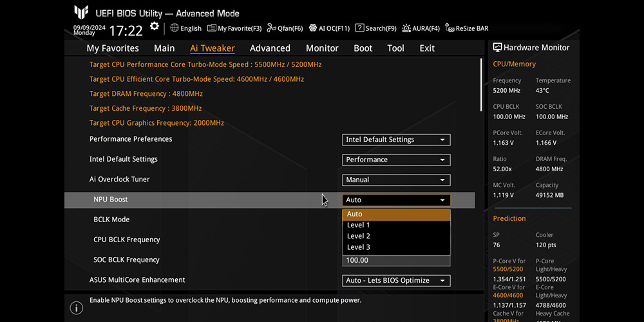Go to the Boot tab

[x=363, y=48]
